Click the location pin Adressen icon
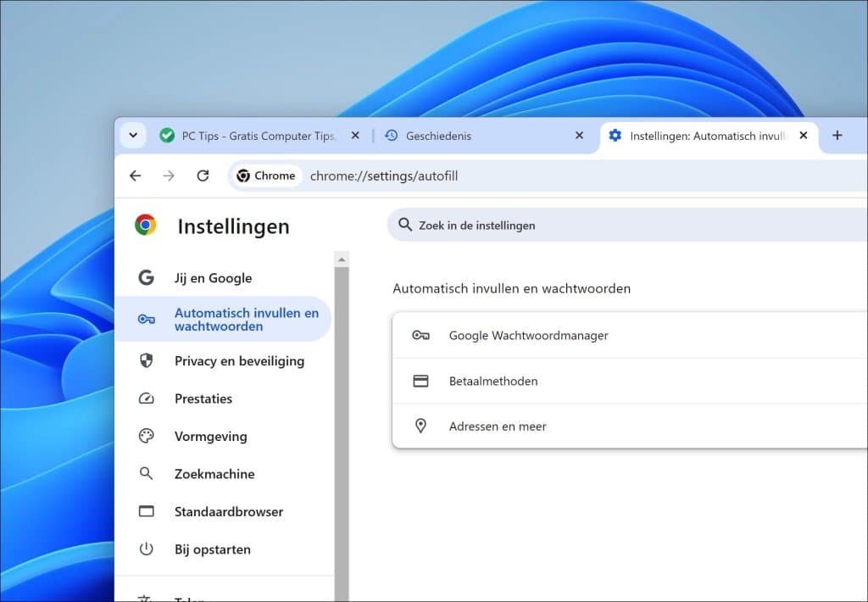This screenshot has height=602, width=868. click(420, 426)
